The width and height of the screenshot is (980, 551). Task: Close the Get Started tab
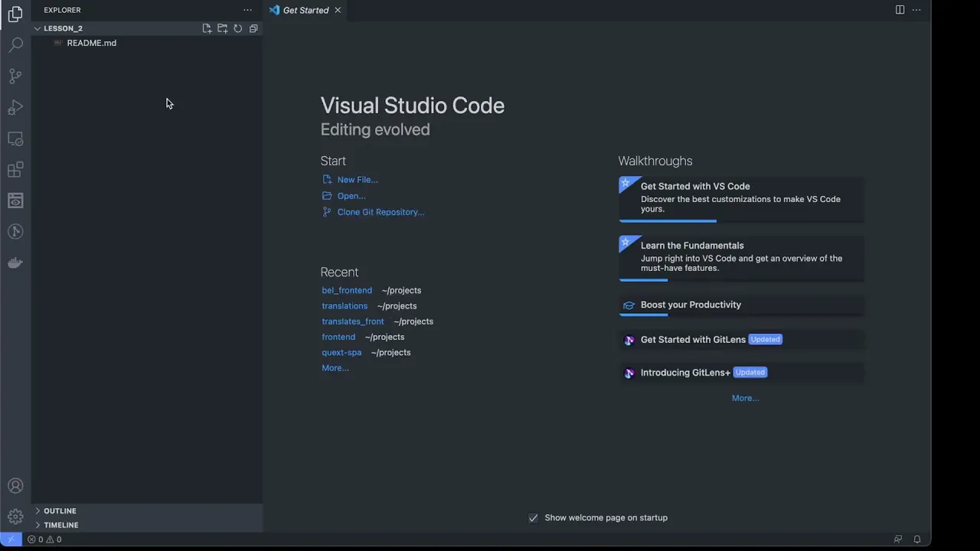[x=338, y=10]
